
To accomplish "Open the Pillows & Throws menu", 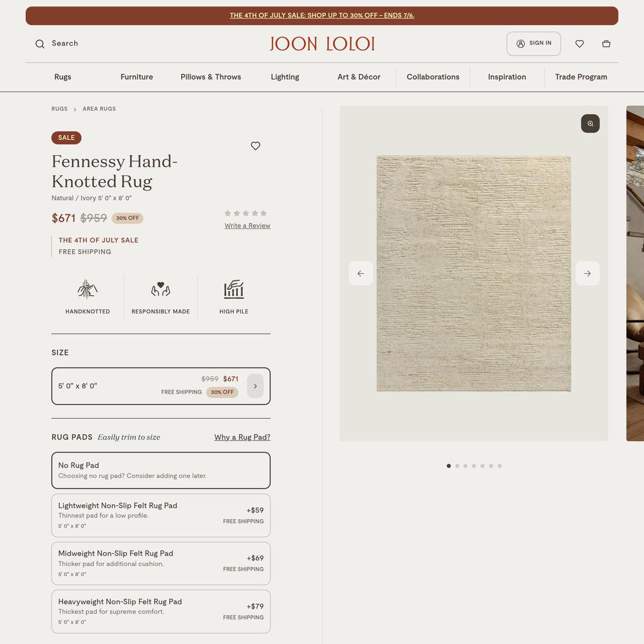I will [211, 77].
